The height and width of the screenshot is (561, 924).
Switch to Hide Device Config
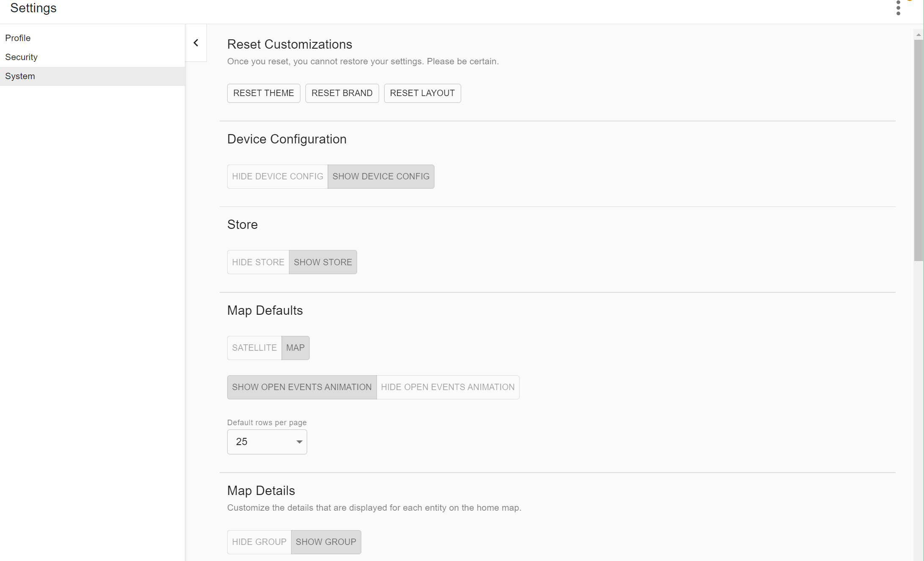(277, 176)
